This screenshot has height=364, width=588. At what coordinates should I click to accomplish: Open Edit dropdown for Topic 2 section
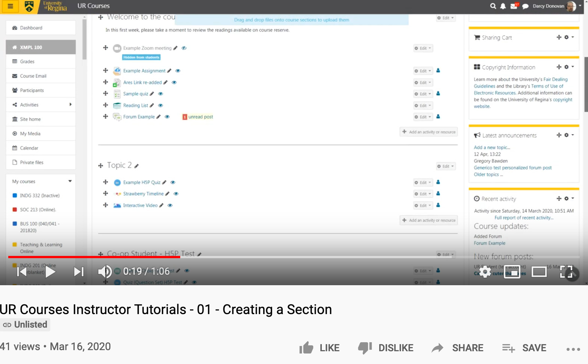446,166
